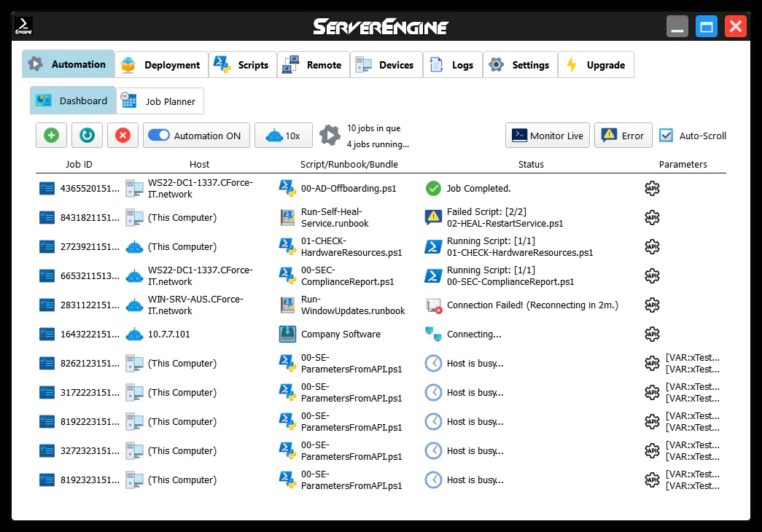Click the Monitor Live button
Image resolution: width=762 pixels, height=532 pixels.
pyautogui.click(x=548, y=136)
